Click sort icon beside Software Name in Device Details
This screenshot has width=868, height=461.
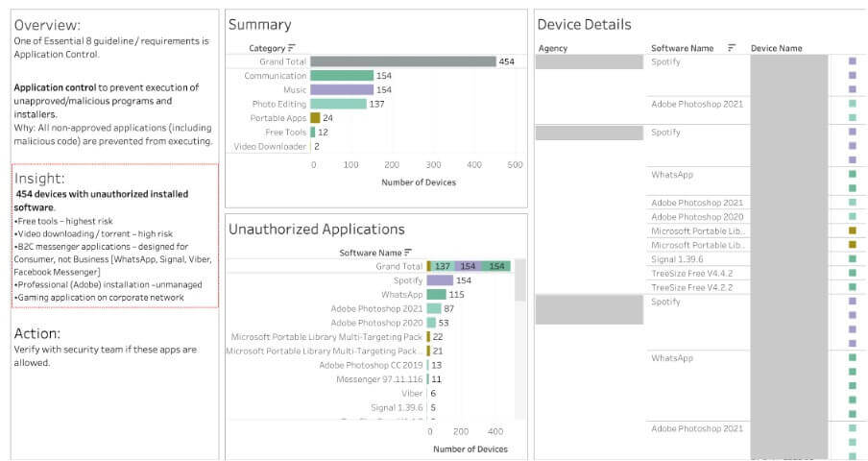pos(732,48)
